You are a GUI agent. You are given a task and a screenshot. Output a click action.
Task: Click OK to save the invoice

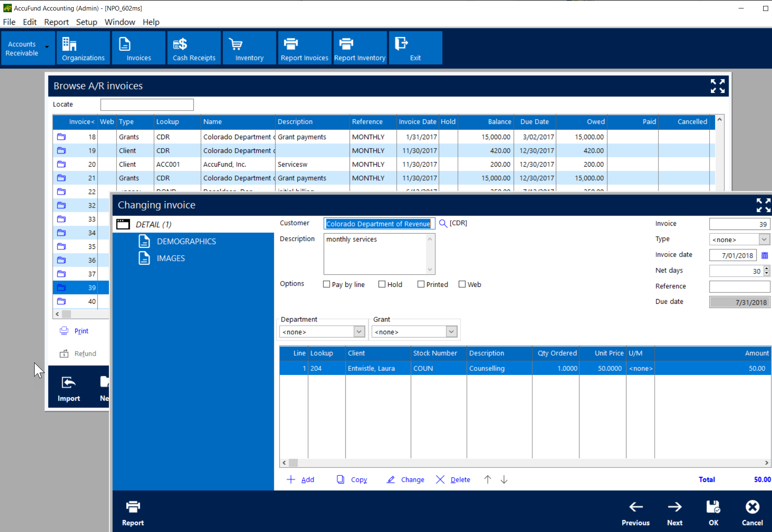tap(713, 513)
